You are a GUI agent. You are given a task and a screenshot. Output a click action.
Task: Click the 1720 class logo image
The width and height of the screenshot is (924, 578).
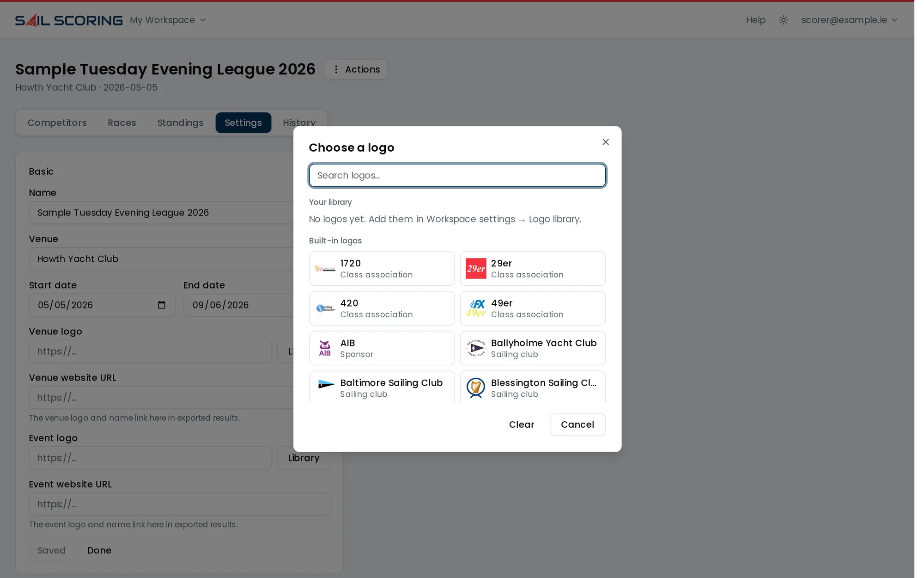click(325, 269)
